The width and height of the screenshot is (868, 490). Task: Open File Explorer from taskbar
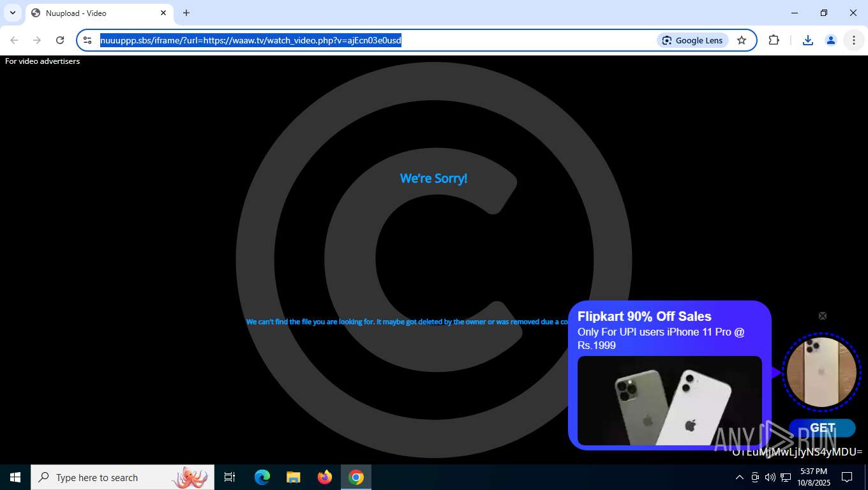click(293, 477)
